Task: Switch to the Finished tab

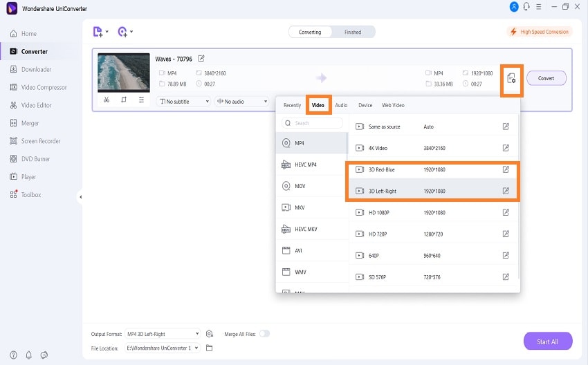Action: point(353,32)
